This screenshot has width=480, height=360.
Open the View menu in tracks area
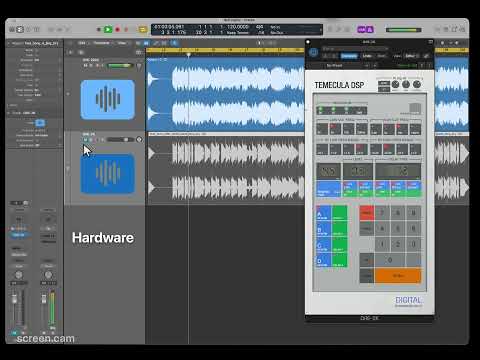tap(122, 43)
